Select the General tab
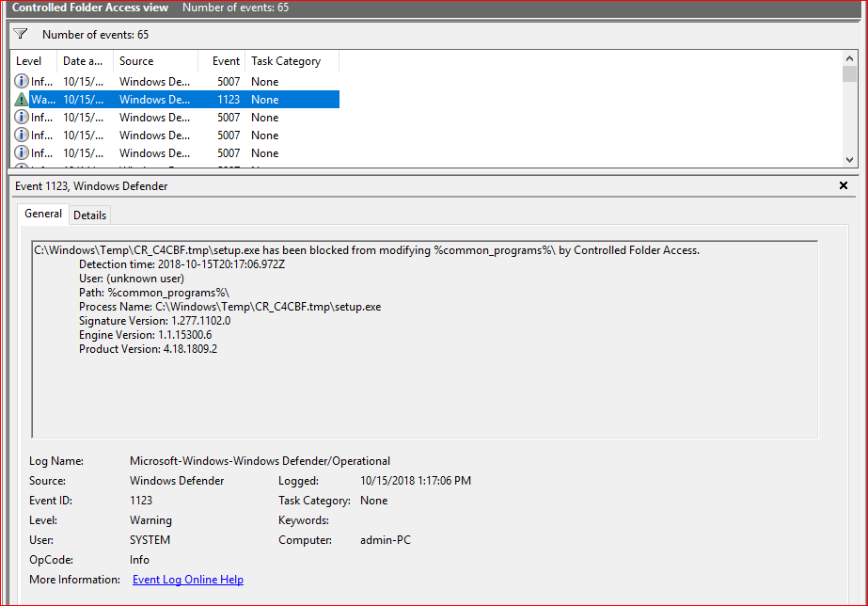The image size is (868, 606). [43, 214]
